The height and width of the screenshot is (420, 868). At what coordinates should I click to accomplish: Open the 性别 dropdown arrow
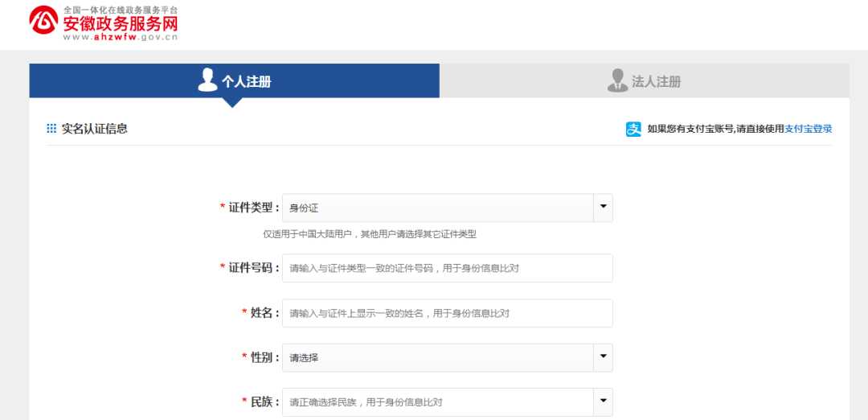603,357
